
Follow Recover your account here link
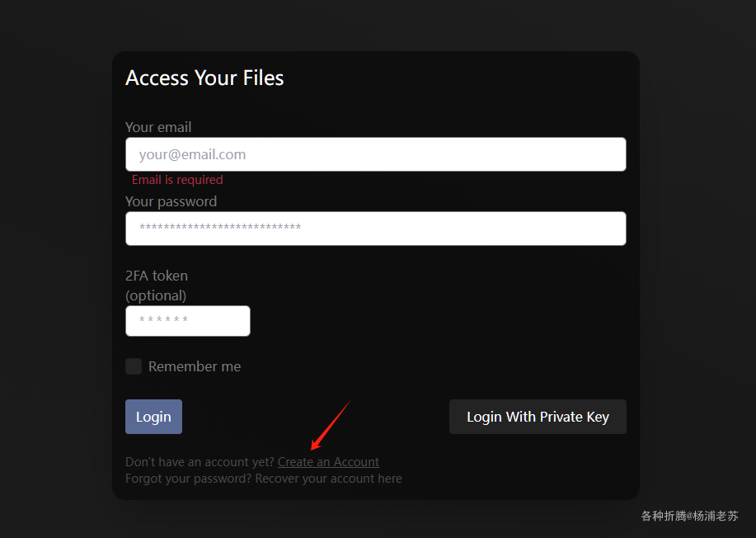click(328, 478)
